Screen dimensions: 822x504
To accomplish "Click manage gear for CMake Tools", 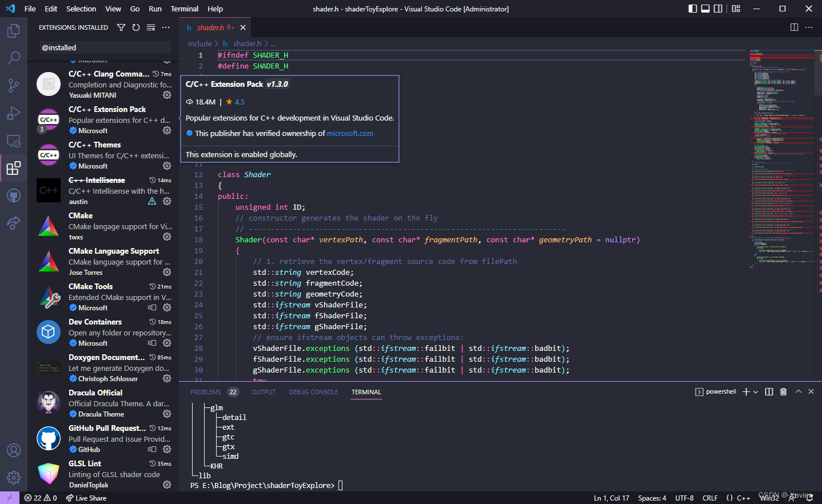I will coord(167,307).
